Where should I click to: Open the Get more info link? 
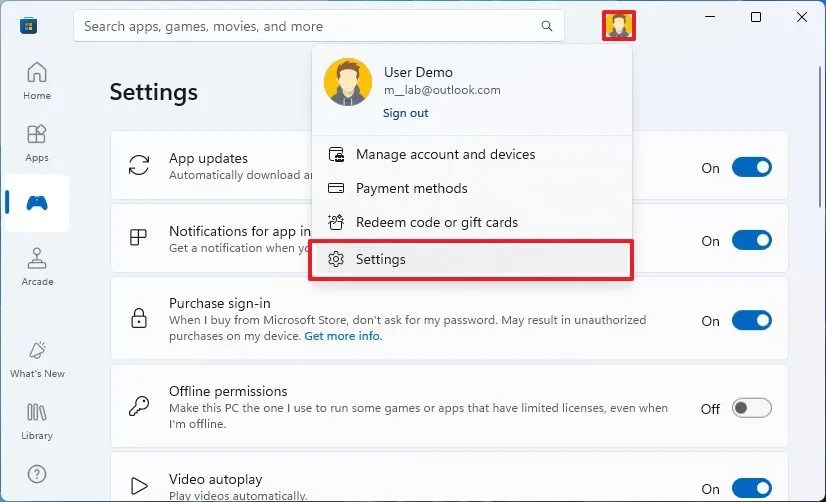(x=343, y=336)
